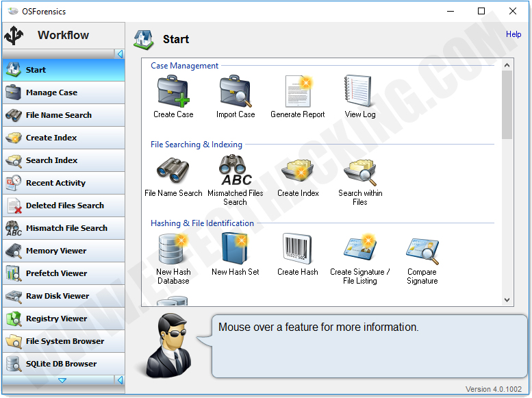Viewport: 532px width, 398px height.
Task: Click the Workflow header arrows icon
Action: click(14, 36)
